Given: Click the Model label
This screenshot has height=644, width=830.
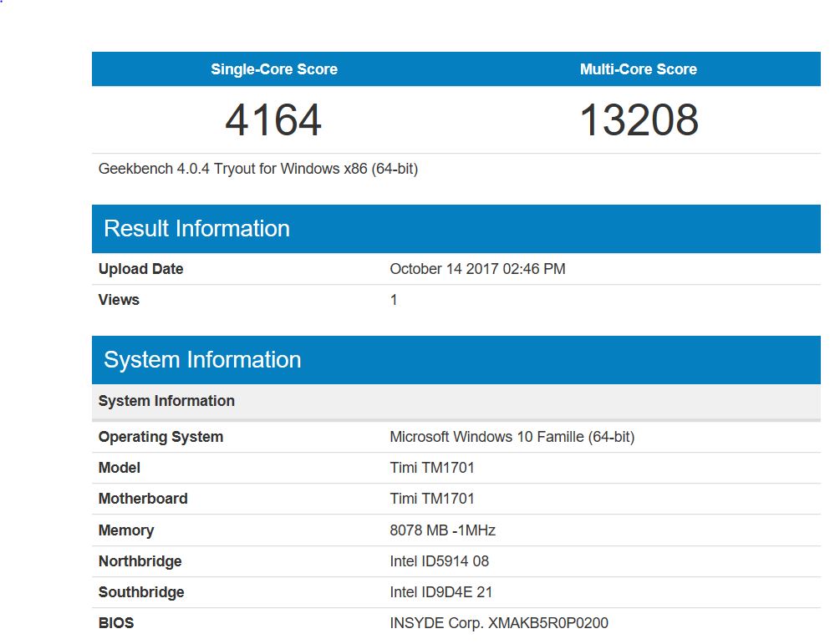Looking at the screenshot, I should tap(119, 468).
